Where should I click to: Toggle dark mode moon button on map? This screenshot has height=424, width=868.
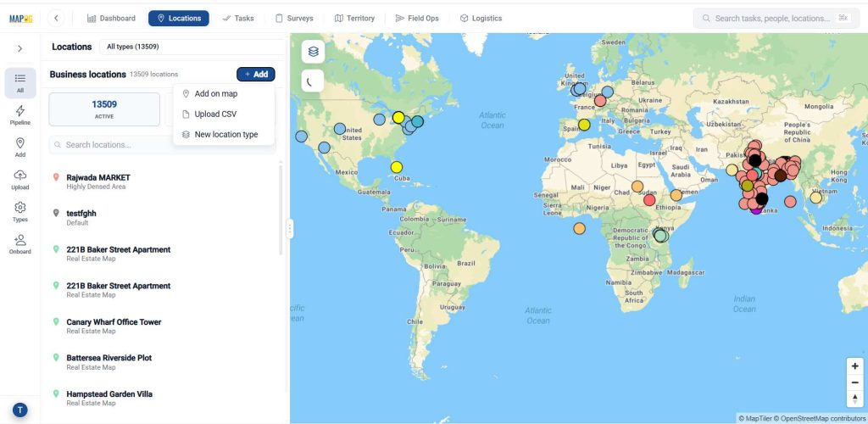(x=314, y=81)
